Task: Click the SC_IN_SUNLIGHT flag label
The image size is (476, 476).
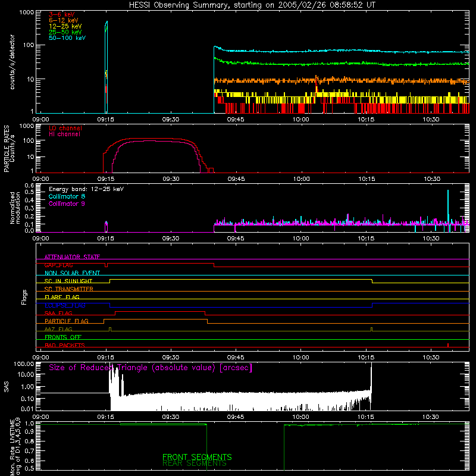Action: coord(68,281)
